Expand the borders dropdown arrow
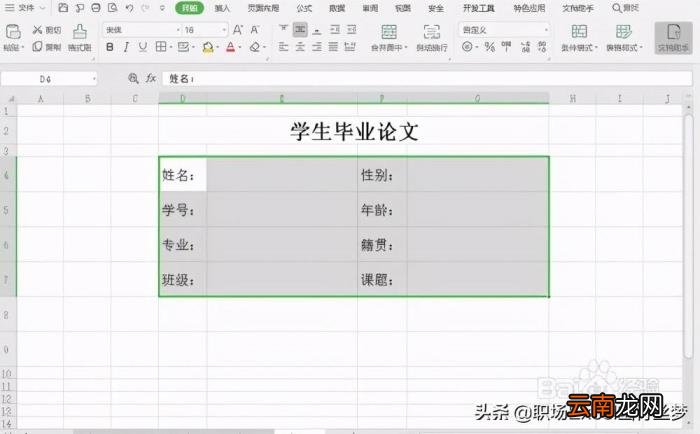The height and width of the screenshot is (434, 700). [x=171, y=47]
